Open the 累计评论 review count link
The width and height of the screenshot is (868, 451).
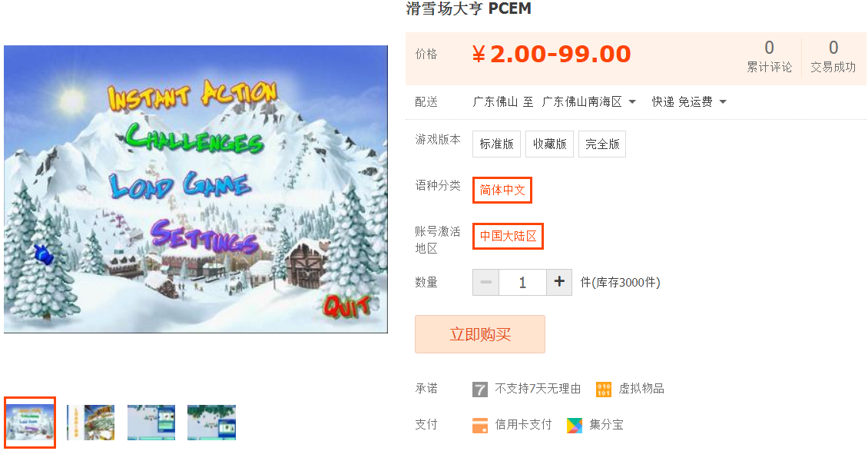[x=770, y=56]
